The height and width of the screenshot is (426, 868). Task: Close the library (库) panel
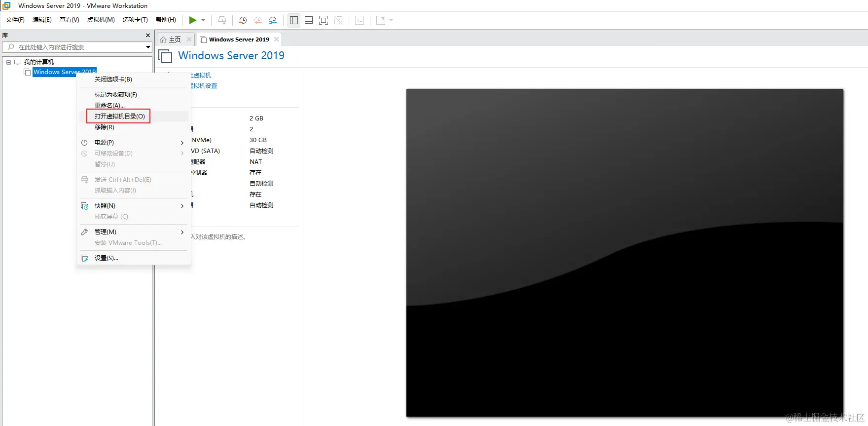pyautogui.click(x=148, y=36)
